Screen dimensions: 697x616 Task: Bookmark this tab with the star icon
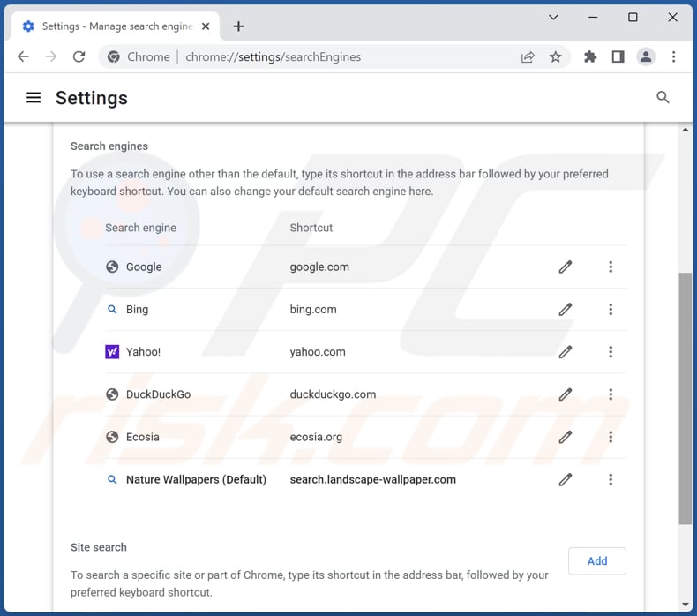coord(555,57)
